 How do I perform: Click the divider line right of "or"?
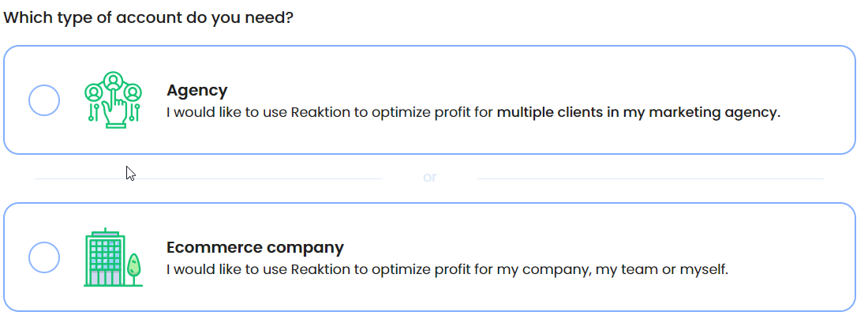click(650, 178)
